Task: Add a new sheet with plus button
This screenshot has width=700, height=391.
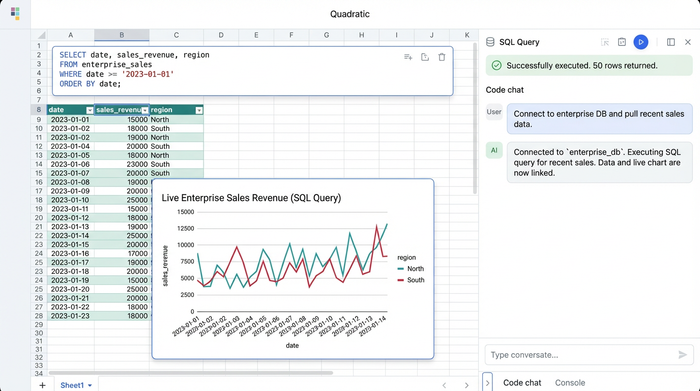Action: point(42,385)
